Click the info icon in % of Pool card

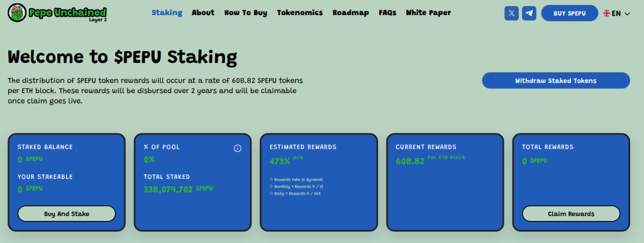point(237,148)
